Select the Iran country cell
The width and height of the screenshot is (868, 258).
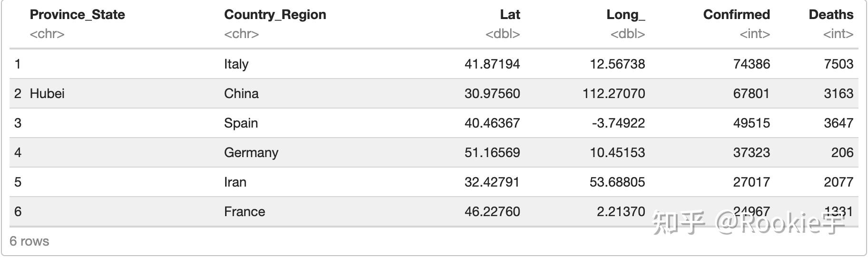coord(235,182)
